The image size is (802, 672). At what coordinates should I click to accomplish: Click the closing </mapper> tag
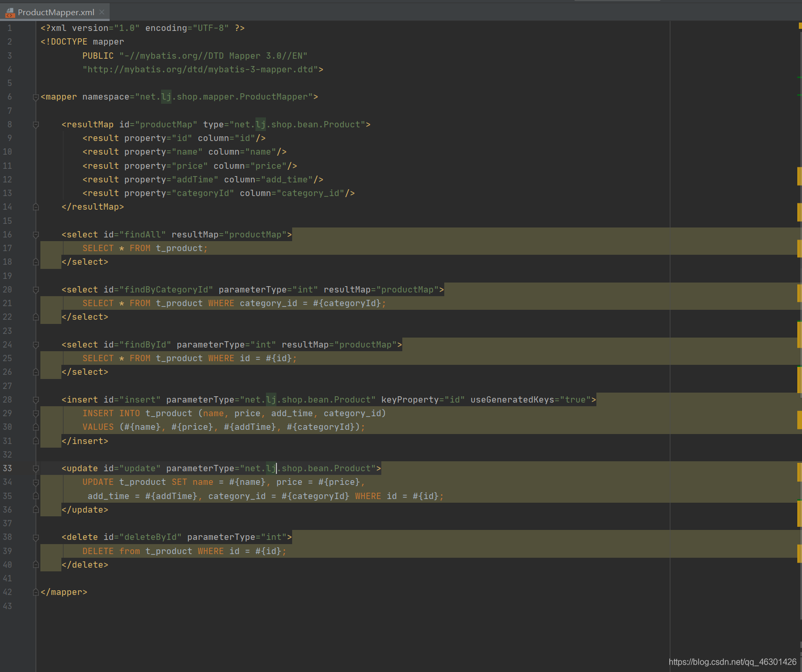pyautogui.click(x=64, y=592)
